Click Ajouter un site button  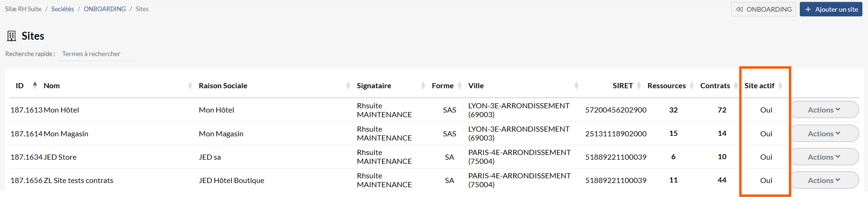pyautogui.click(x=831, y=9)
